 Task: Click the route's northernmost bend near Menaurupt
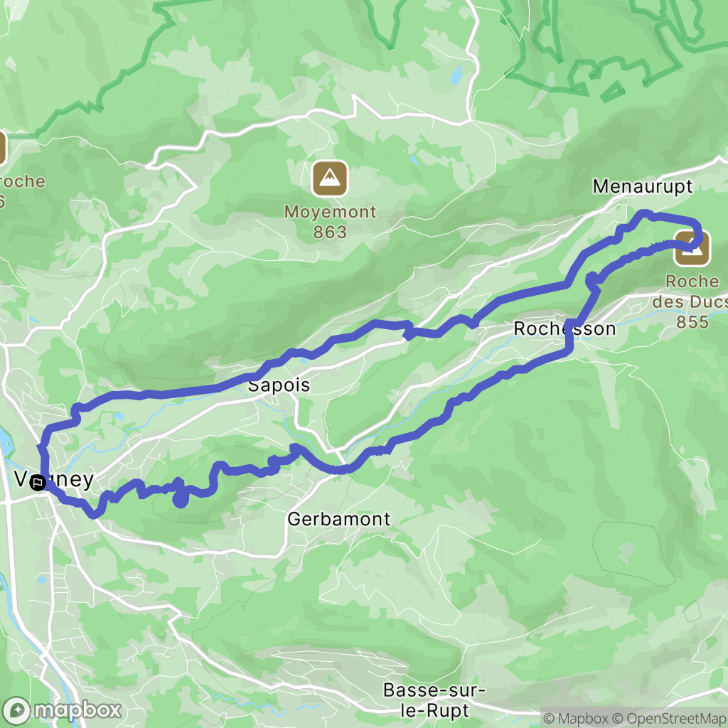(x=644, y=213)
